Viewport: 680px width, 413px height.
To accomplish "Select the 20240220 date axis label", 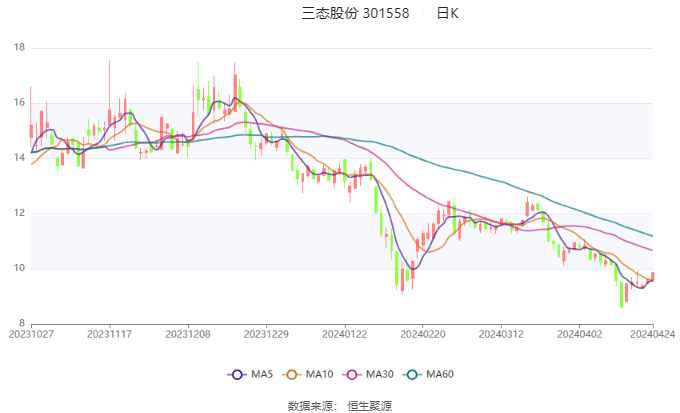I will click(x=423, y=334).
